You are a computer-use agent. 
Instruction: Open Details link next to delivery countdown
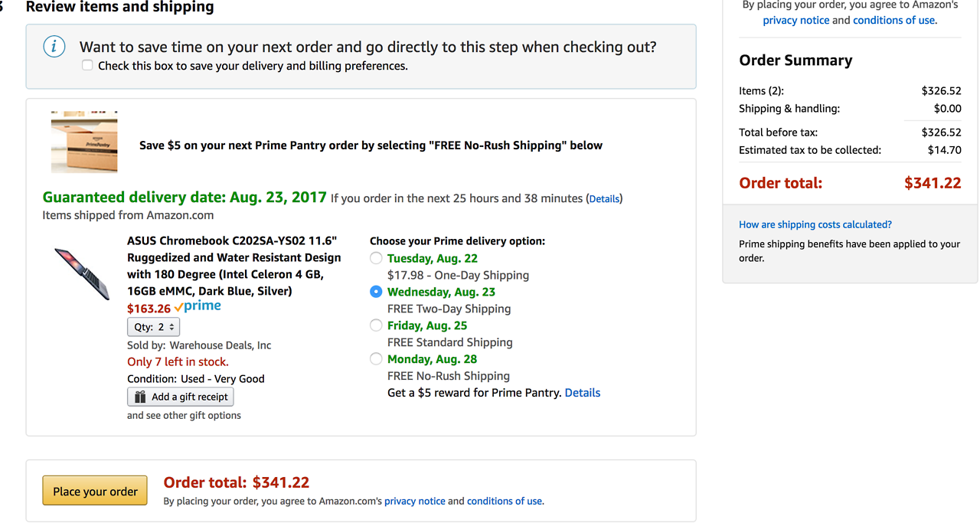point(604,199)
